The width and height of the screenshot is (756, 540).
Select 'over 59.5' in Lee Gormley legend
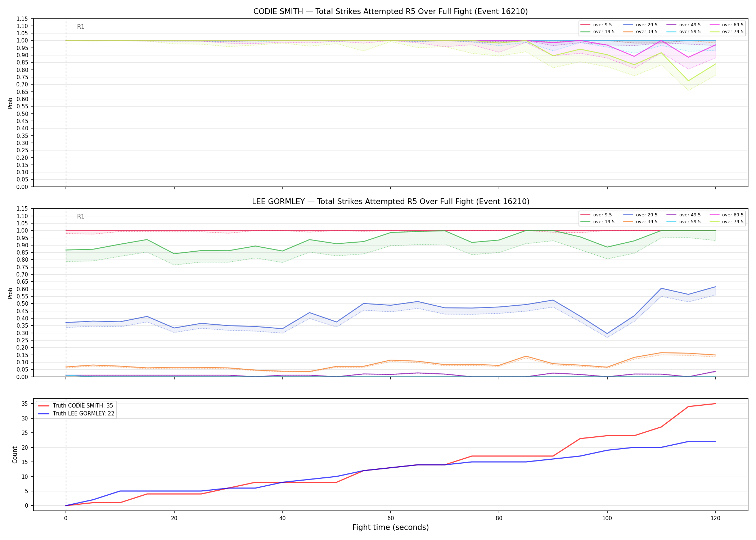coord(683,222)
